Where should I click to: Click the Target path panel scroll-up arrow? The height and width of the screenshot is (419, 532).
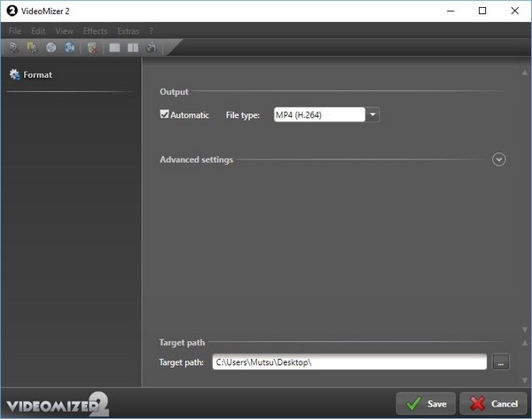(x=525, y=343)
